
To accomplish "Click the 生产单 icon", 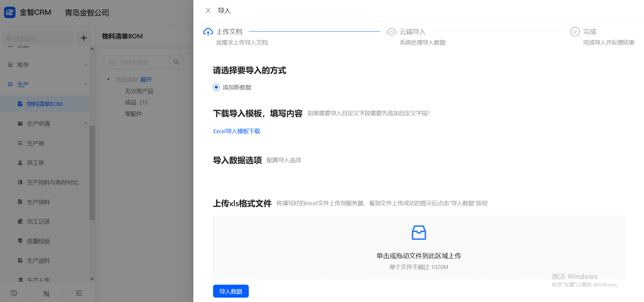I will point(20,143).
